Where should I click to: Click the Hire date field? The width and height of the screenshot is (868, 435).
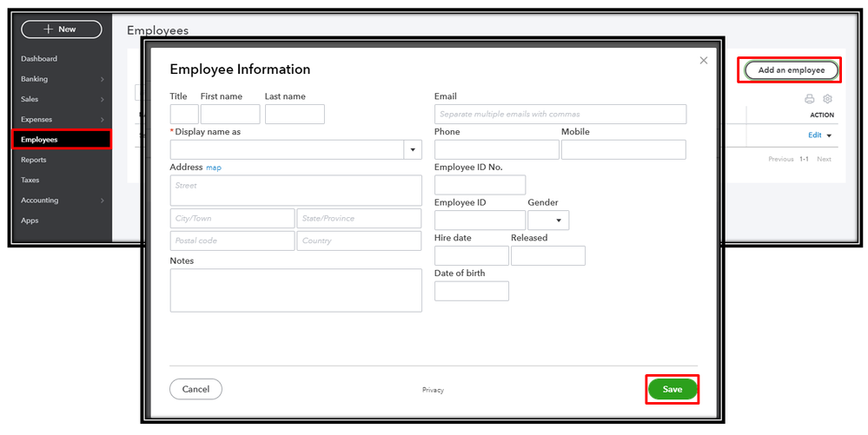click(x=472, y=255)
